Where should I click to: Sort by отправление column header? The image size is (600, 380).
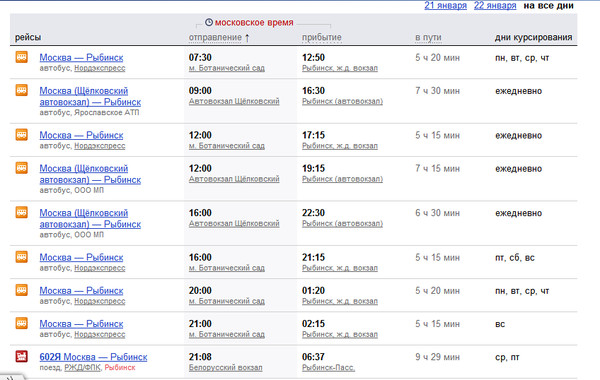(x=215, y=38)
